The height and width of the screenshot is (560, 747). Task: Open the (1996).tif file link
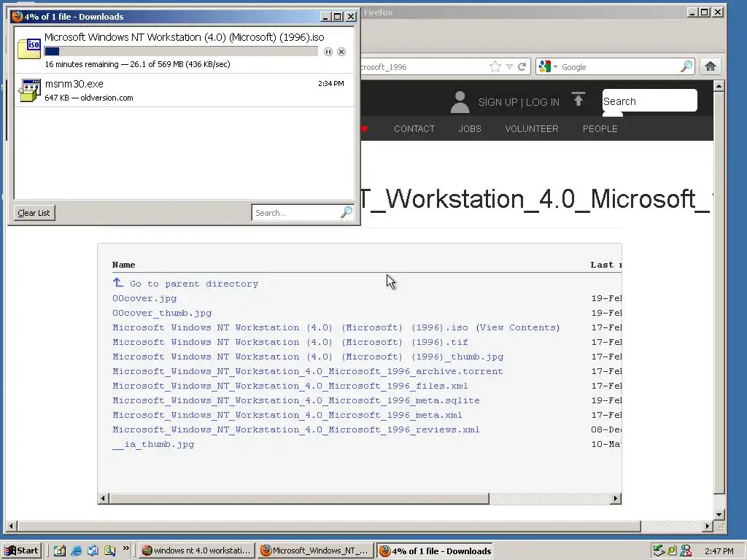coord(290,342)
